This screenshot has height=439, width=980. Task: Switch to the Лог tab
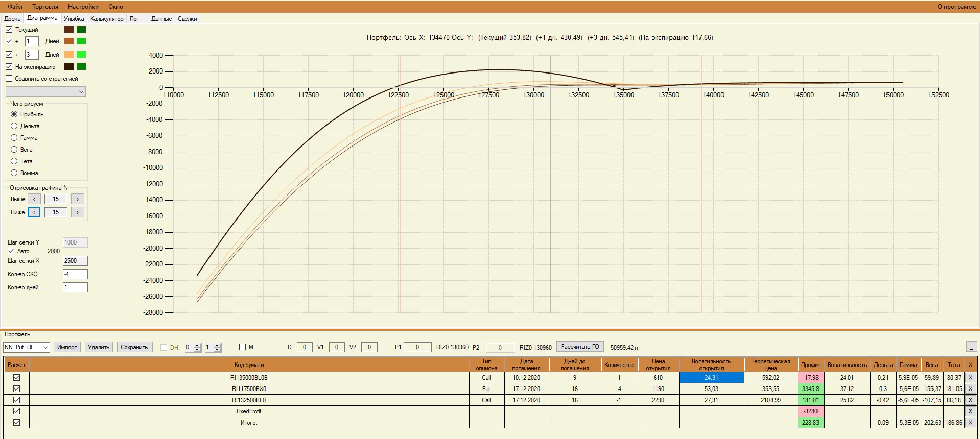click(134, 19)
